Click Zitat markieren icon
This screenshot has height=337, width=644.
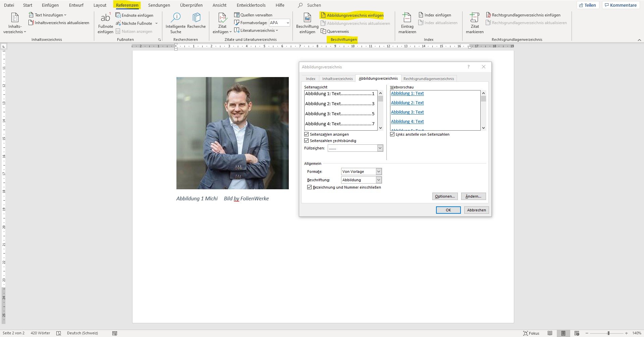point(474,17)
